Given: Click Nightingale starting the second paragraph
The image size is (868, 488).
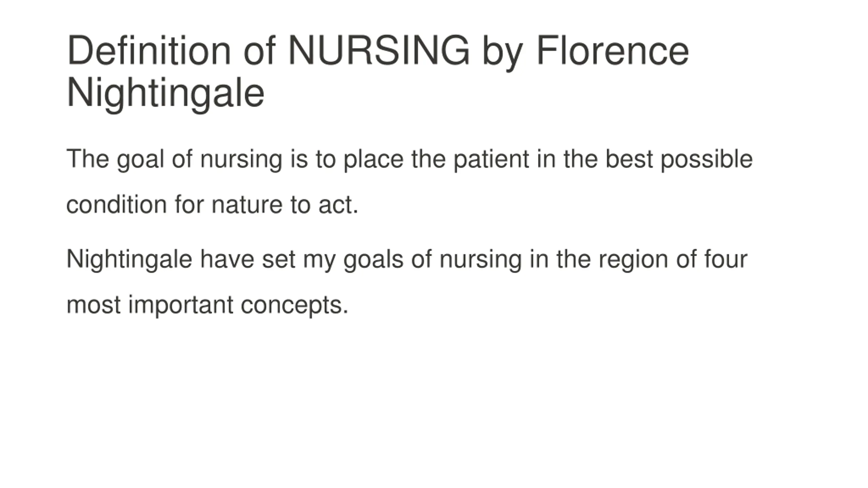Looking at the screenshot, I should (x=130, y=260).
